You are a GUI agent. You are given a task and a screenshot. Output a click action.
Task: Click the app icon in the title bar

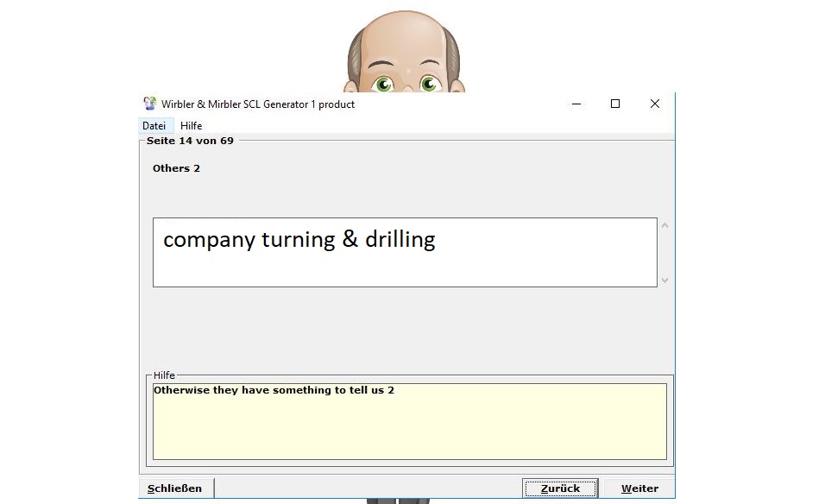pos(150,104)
